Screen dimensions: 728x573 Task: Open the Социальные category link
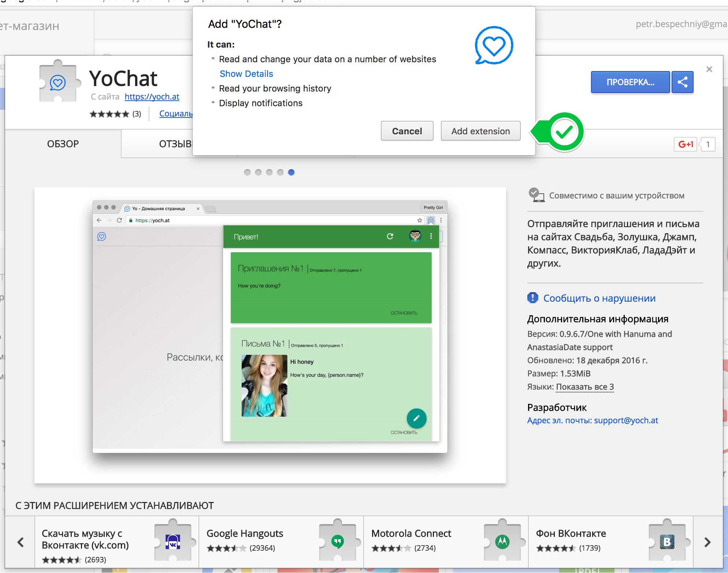[176, 114]
